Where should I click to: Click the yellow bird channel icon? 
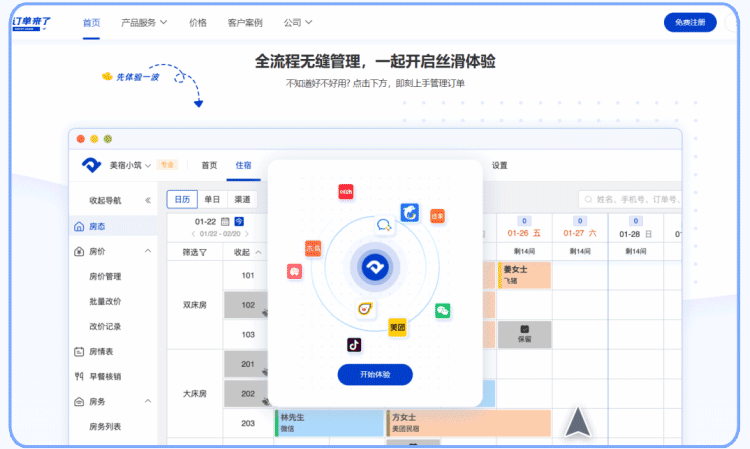(365, 308)
